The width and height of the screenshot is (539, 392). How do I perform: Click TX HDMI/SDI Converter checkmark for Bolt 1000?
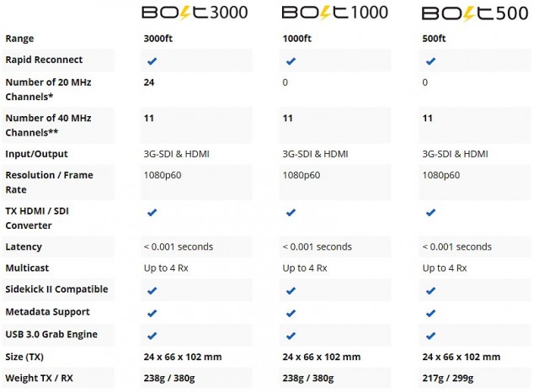pyautogui.click(x=291, y=213)
